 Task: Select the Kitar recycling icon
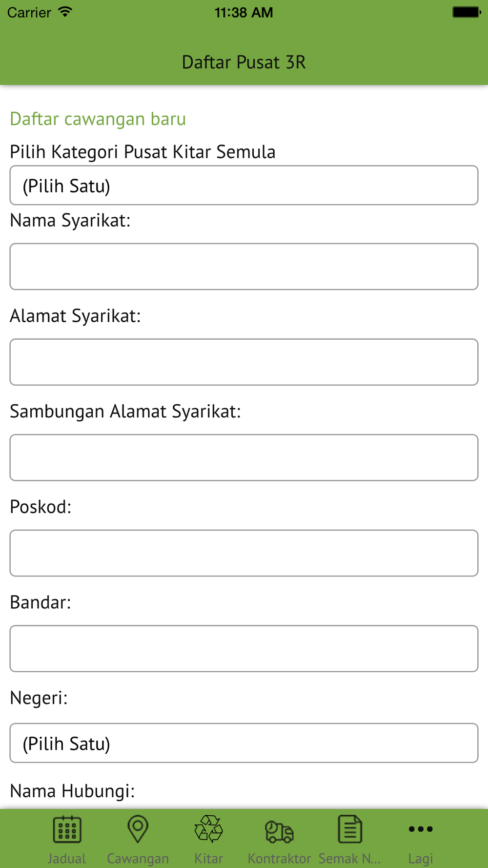208,829
